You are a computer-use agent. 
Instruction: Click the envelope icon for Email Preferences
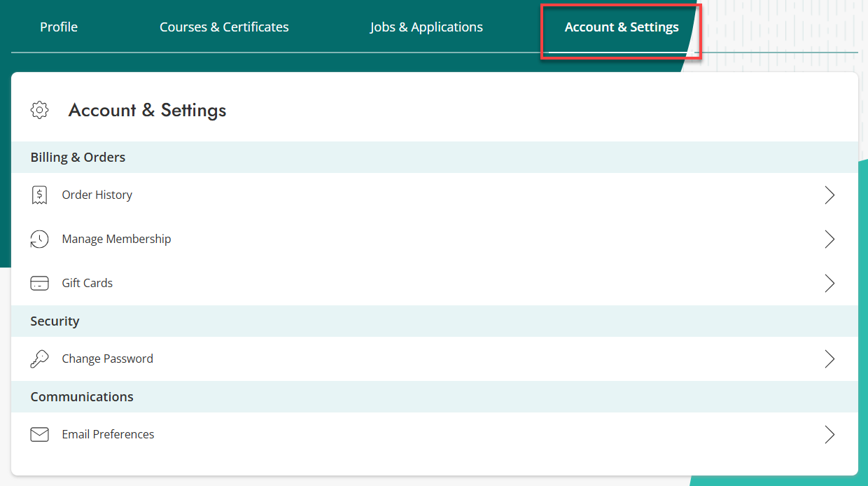[39, 435]
